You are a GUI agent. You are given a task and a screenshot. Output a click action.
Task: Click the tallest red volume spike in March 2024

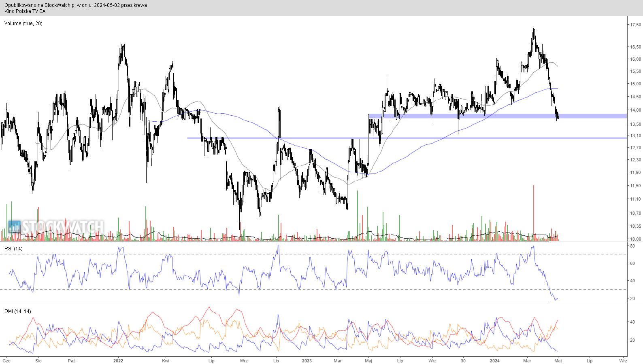pos(534,213)
